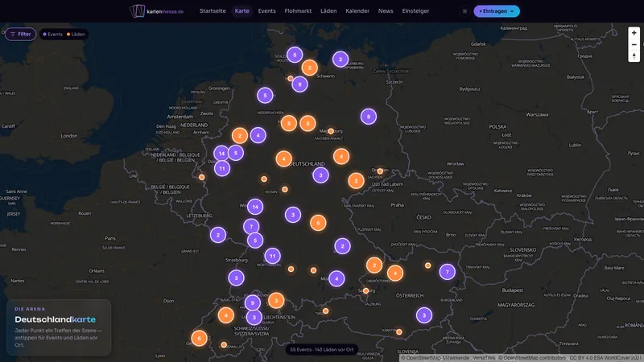Open orange 4 cluster beside Oberösterreich label

395,273
